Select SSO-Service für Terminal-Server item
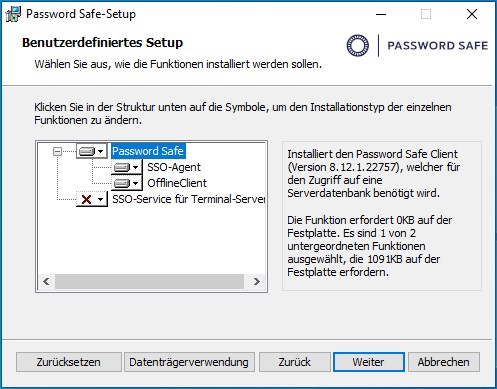The height and width of the screenshot is (389, 497). (x=188, y=199)
